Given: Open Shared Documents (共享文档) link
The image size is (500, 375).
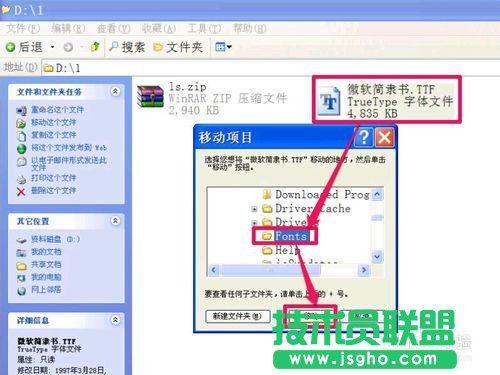Looking at the screenshot, I should [x=46, y=264].
